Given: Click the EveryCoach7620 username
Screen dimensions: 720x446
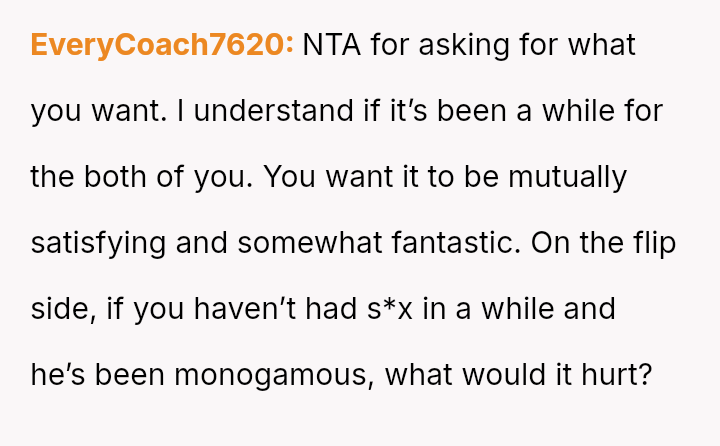Looking at the screenshot, I should [x=162, y=45].
